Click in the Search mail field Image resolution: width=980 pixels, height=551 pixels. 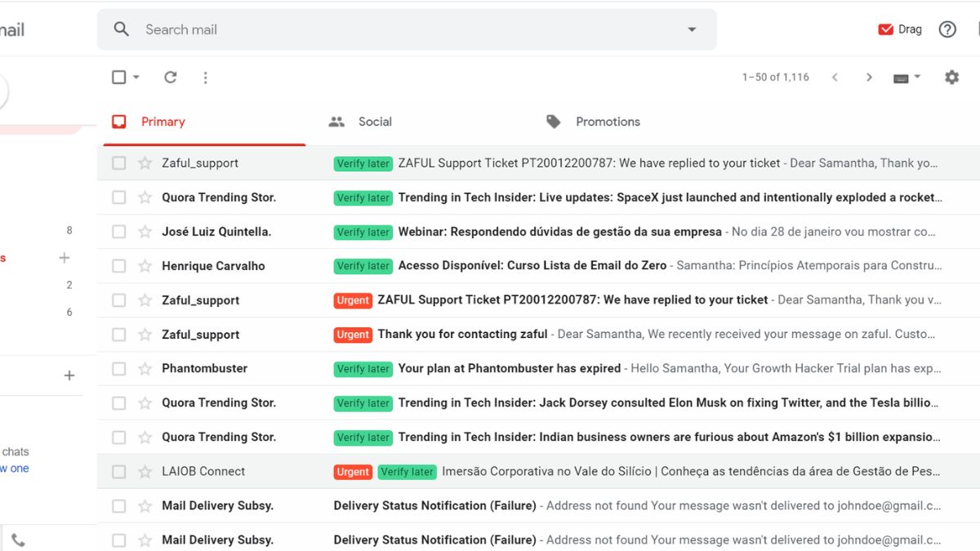407,29
